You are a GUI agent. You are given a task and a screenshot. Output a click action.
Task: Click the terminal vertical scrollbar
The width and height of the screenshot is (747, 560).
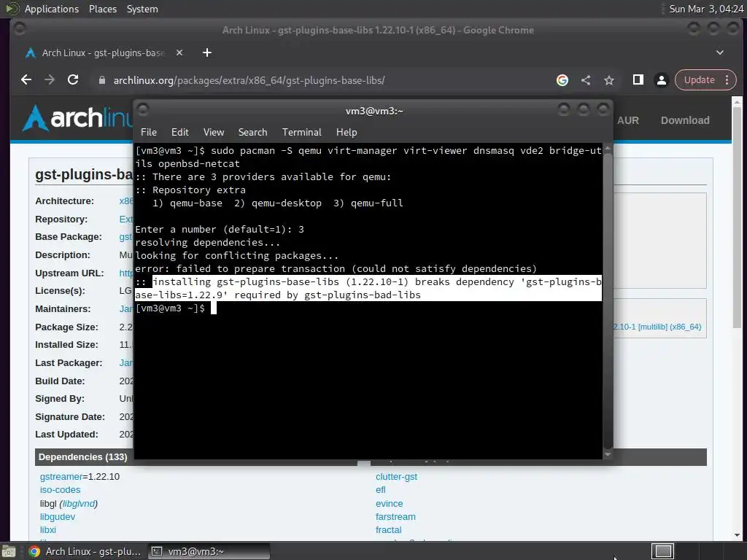click(x=608, y=300)
